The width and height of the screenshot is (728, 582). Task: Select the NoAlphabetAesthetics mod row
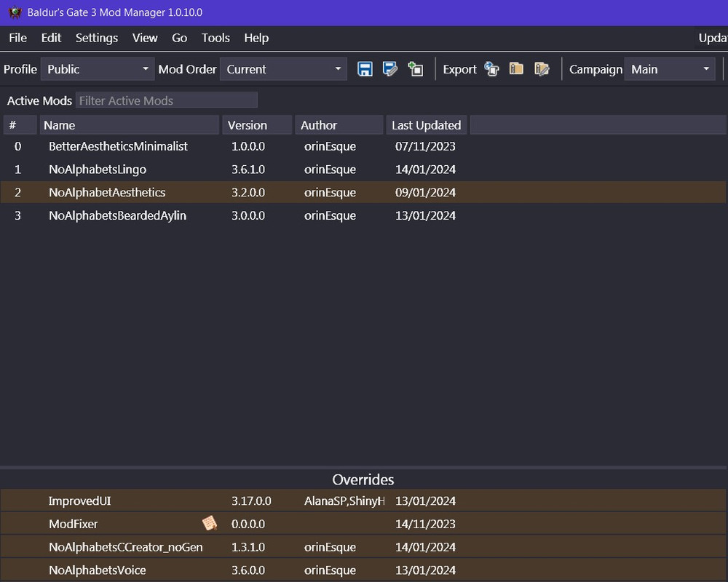click(363, 192)
